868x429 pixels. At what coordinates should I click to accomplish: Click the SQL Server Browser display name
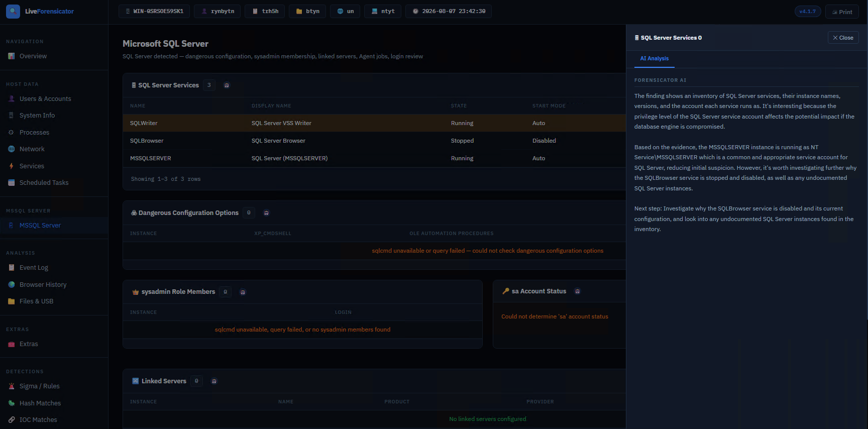[278, 141]
